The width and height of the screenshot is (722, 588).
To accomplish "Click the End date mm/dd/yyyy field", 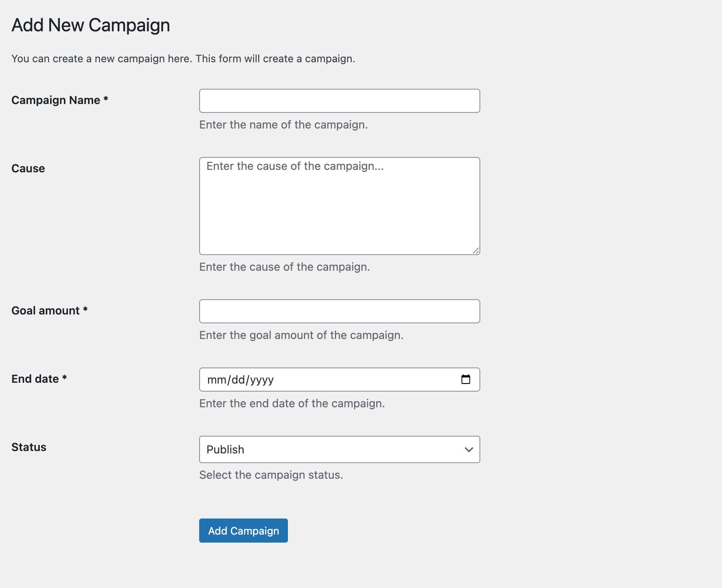I will (x=321, y=379).
